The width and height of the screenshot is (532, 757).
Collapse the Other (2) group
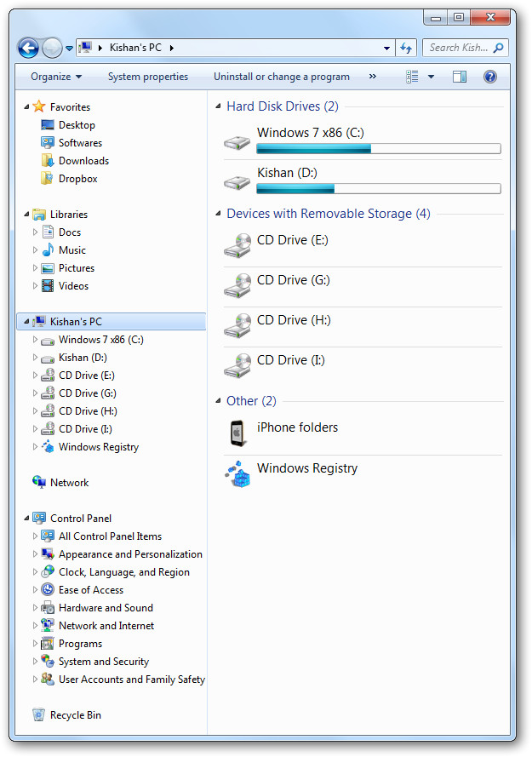pos(218,401)
